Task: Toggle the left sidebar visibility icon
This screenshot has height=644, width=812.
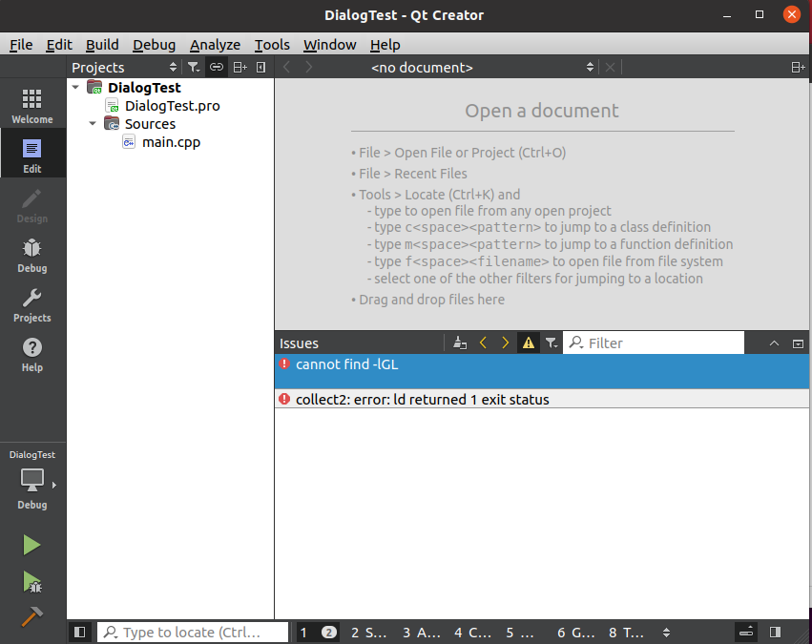Action: pyautogui.click(x=80, y=632)
